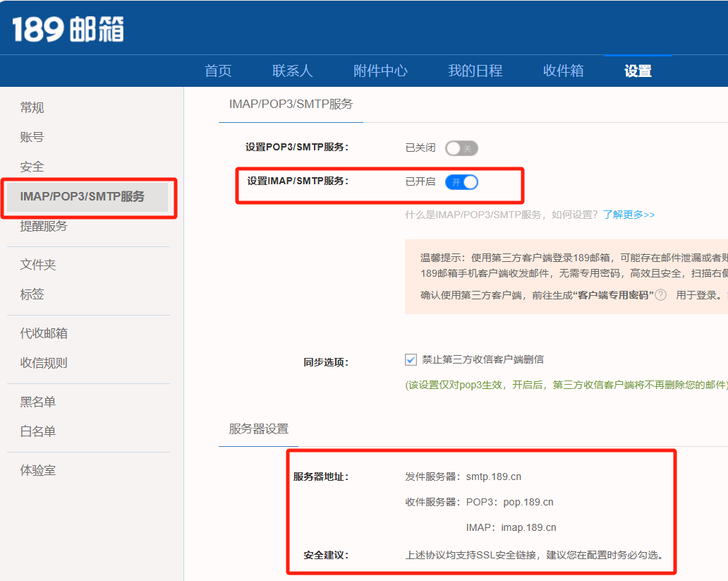The width and height of the screenshot is (728, 581).
Task: Open the 联系人 page
Action: [x=292, y=71]
